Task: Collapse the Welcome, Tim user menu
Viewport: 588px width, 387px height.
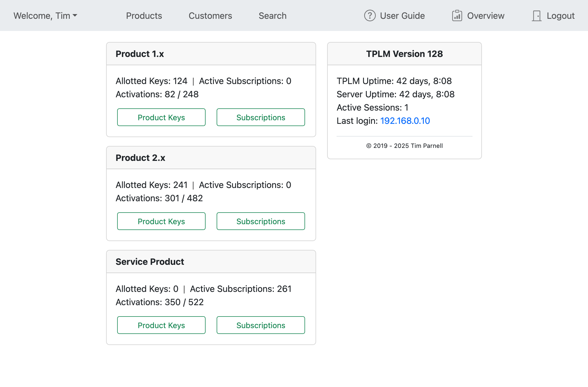Action: click(45, 16)
